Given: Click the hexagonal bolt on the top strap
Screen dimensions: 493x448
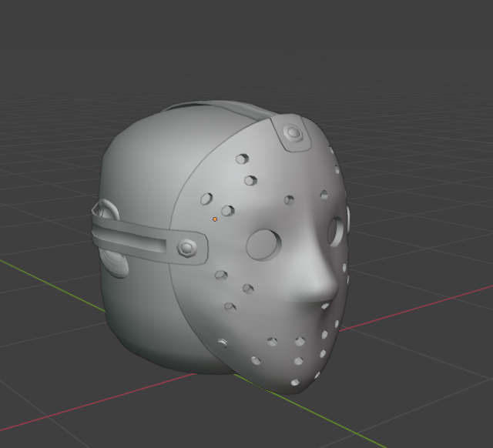Looking at the screenshot, I should pyautogui.click(x=293, y=133).
